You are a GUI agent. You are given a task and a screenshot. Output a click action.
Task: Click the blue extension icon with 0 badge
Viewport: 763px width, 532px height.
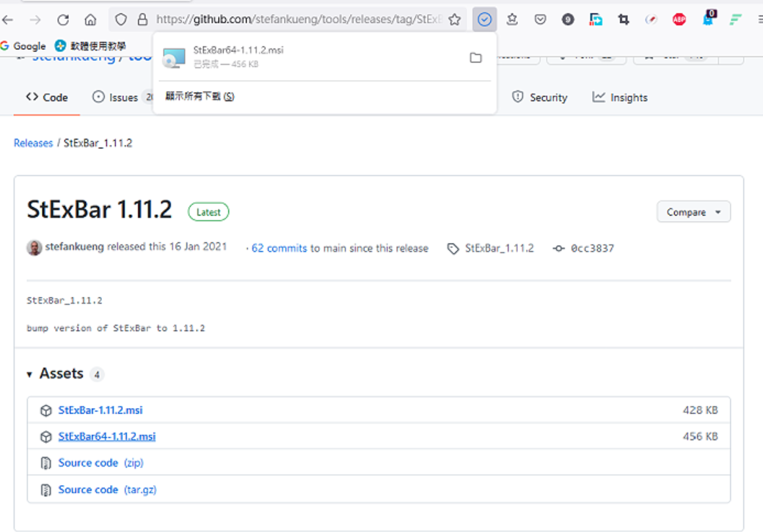coord(709,18)
